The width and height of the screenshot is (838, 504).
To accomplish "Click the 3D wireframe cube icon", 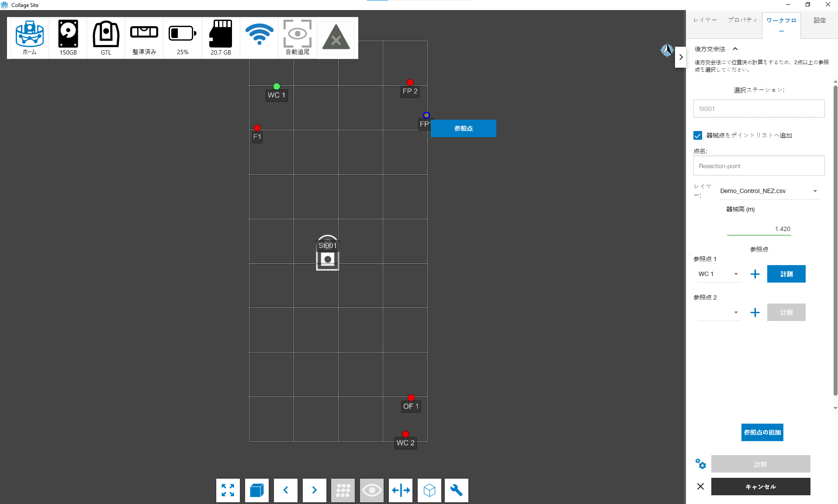I will pyautogui.click(x=429, y=490).
